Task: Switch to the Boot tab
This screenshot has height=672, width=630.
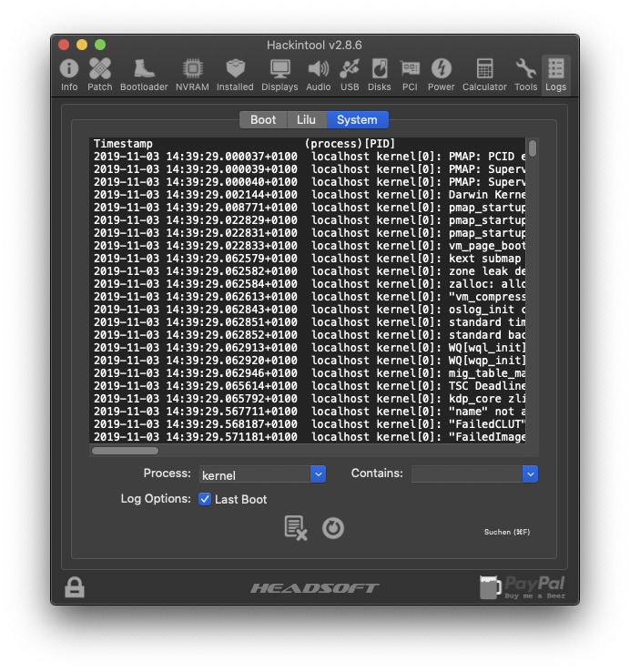Action: coord(263,119)
